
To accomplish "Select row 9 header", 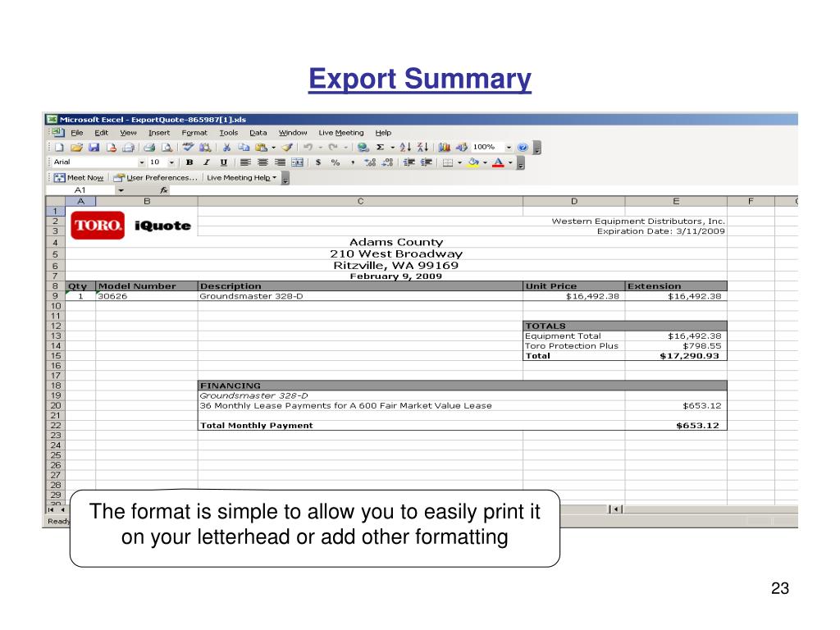I will click(55, 295).
